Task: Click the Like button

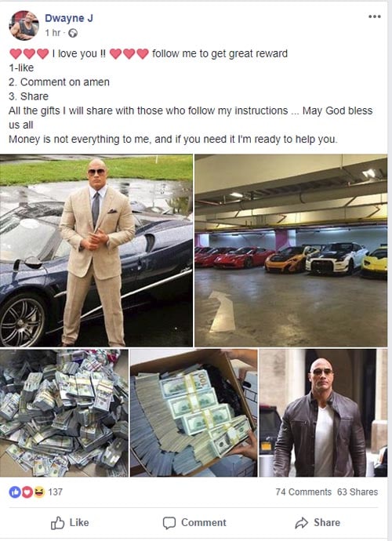Action: pyautogui.click(x=70, y=523)
